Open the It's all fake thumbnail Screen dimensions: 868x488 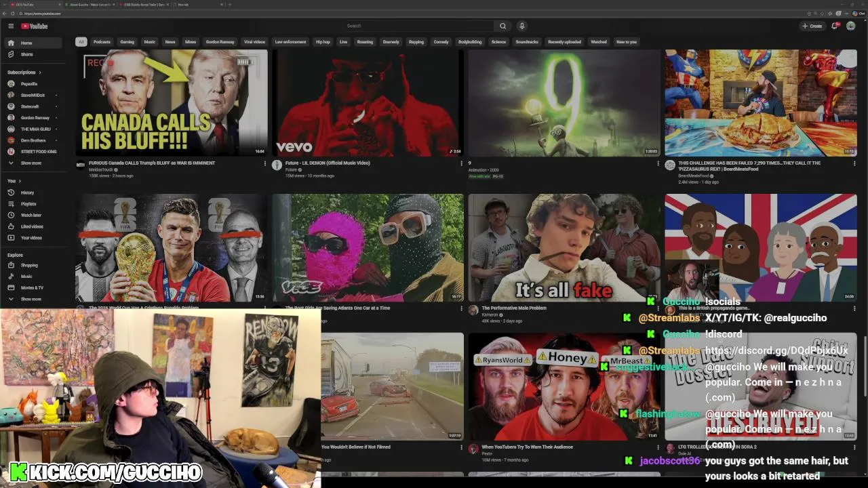click(x=564, y=247)
